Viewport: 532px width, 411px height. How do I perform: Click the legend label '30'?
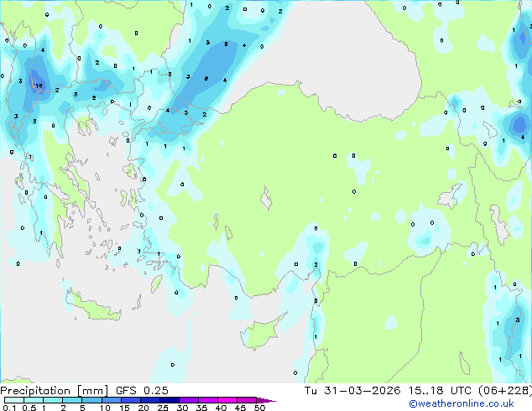tap(182, 408)
